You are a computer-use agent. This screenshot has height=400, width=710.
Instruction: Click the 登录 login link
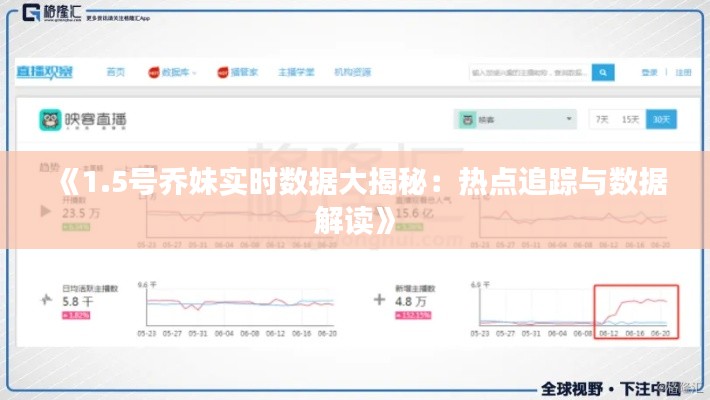point(649,72)
